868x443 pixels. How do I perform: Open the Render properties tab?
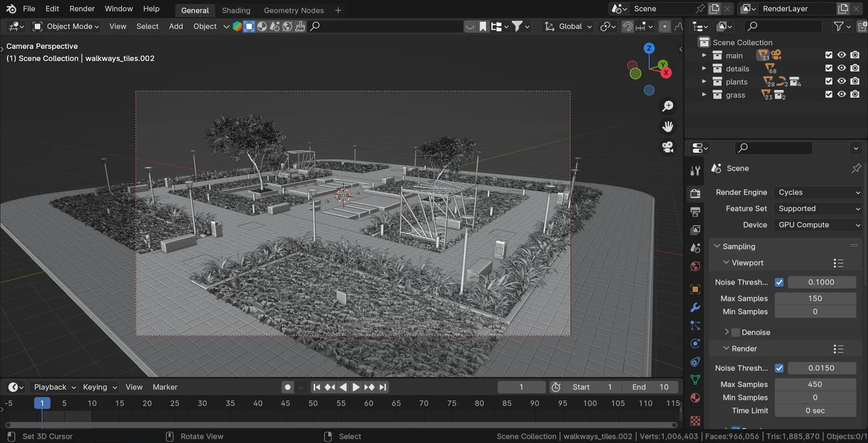[695, 193]
